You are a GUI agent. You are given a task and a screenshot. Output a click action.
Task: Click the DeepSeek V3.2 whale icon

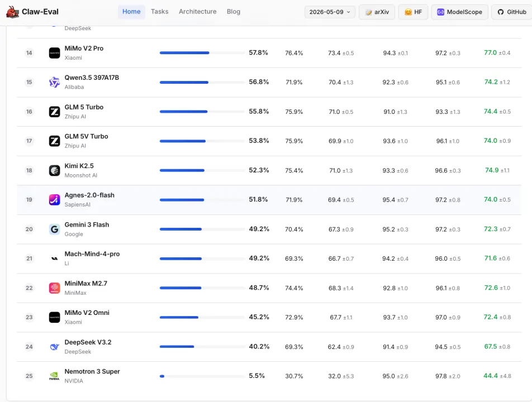[54, 347]
